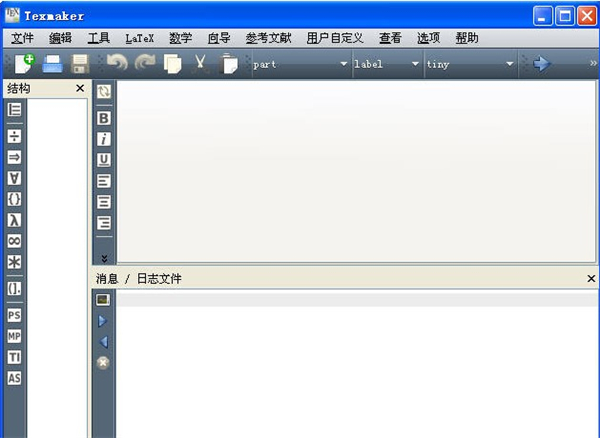
Task: Expand the part sectioning dropdown
Action: (x=344, y=64)
